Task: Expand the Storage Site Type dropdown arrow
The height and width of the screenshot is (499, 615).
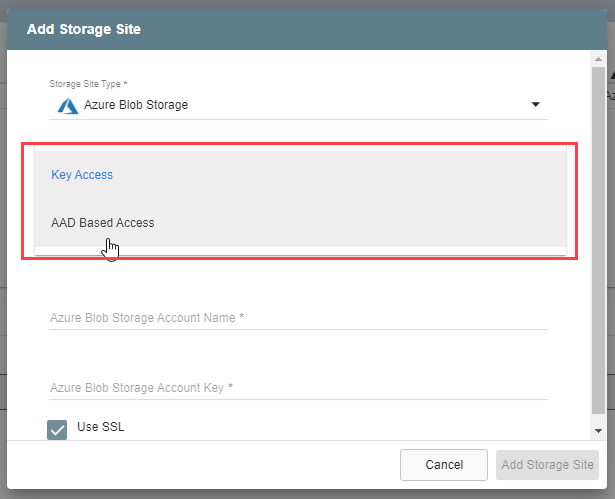Action: coord(535,105)
